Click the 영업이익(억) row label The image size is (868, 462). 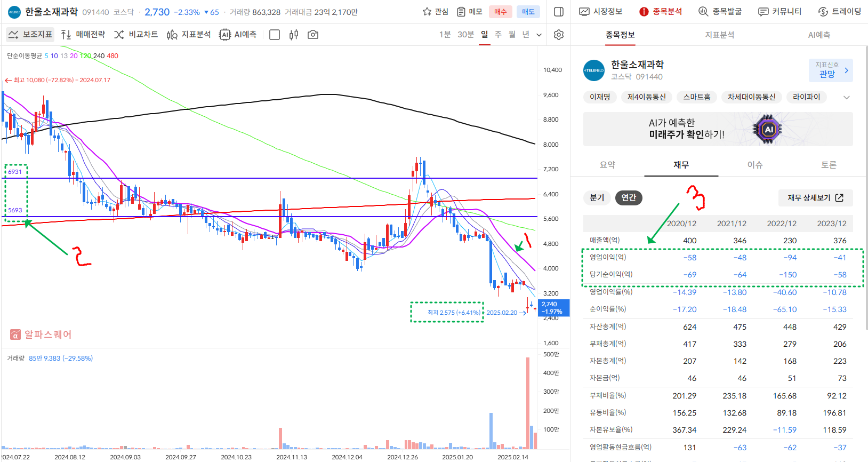608,257
